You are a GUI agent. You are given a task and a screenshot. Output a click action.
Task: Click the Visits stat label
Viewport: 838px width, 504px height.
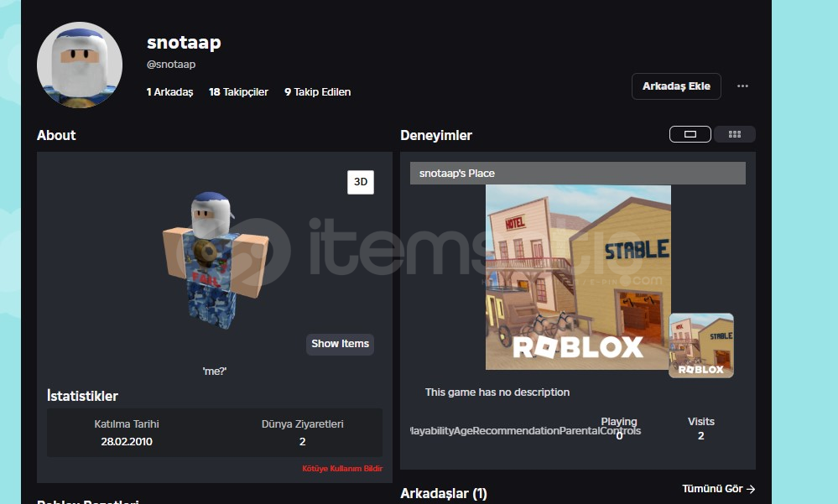pyautogui.click(x=700, y=422)
